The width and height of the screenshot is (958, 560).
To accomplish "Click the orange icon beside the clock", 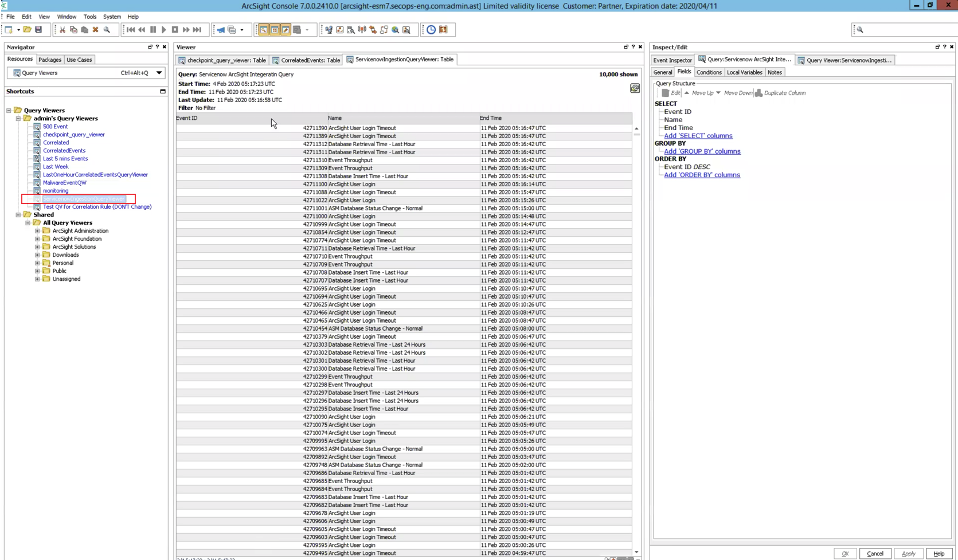I will coord(443,30).
